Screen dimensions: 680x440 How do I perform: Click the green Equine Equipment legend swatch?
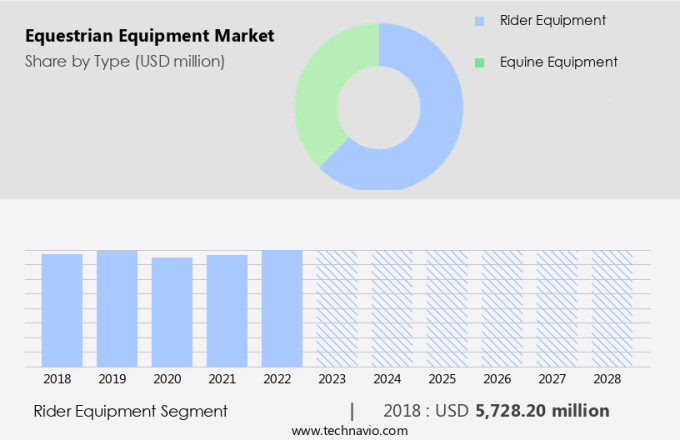480,62
